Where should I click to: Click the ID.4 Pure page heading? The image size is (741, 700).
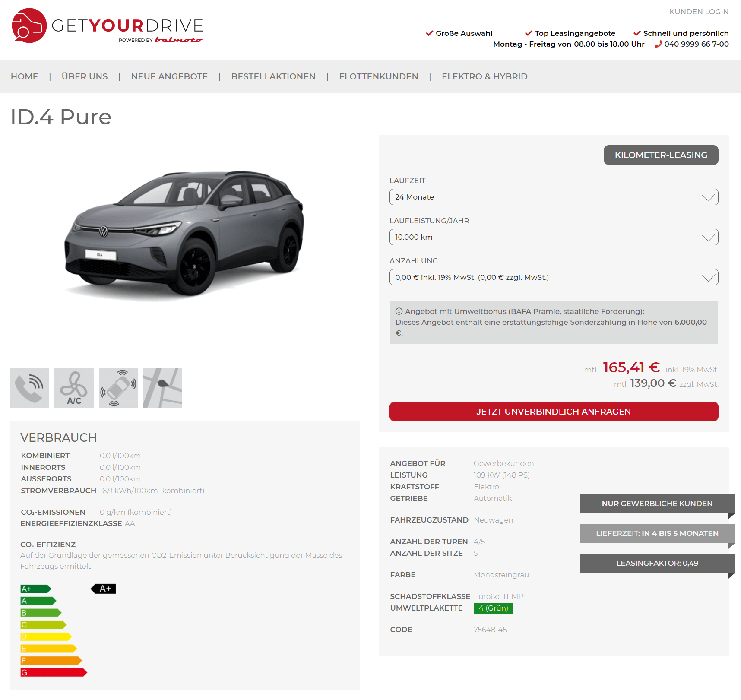(61, 117)
